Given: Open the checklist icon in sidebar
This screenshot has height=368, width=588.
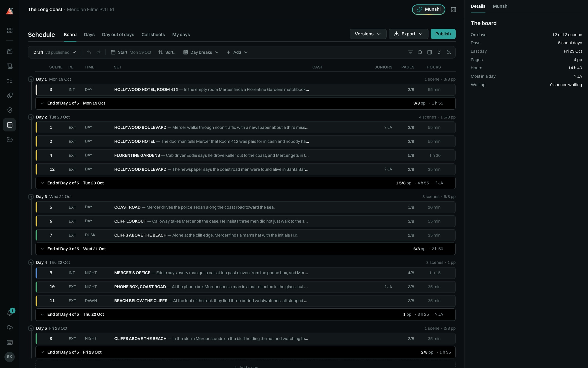Looking at the screenshot, I should point(10,81).
